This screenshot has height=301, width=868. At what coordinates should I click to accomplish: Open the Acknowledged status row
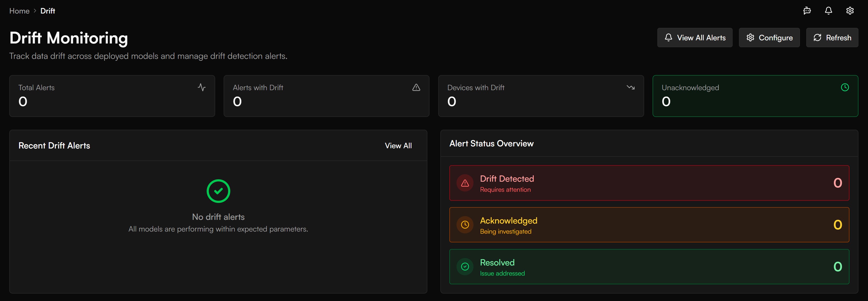coord(649,225)
